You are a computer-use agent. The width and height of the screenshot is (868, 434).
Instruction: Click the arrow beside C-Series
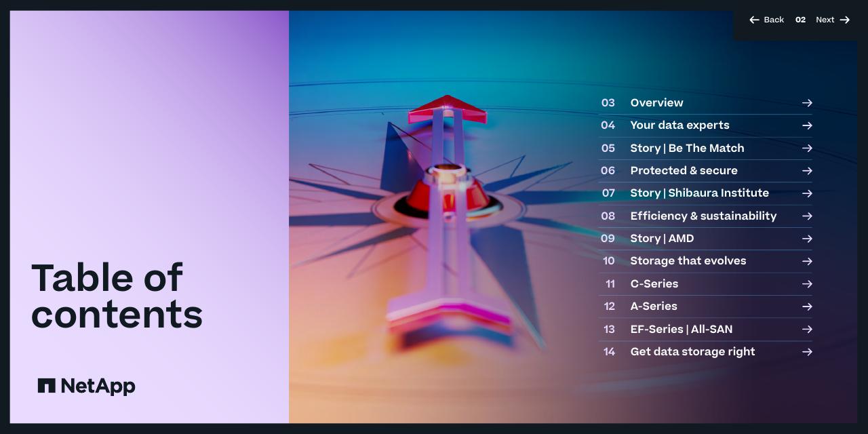coord(807,283)
